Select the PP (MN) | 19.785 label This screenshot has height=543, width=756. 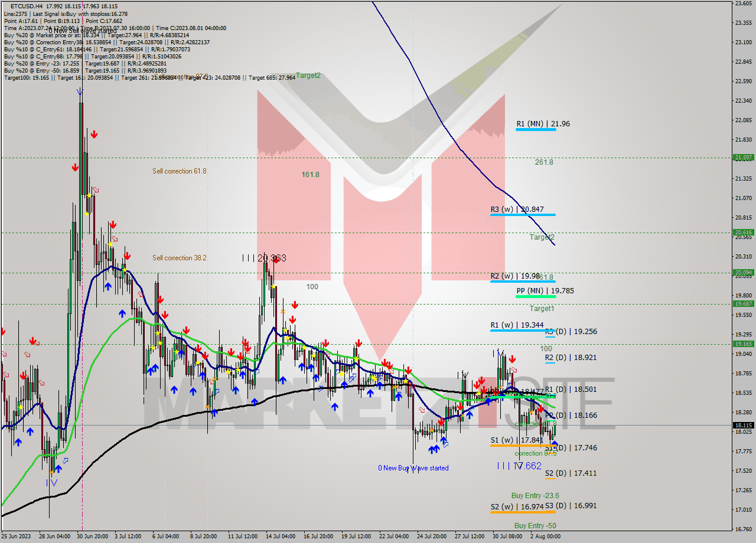[x=545, y=291]
